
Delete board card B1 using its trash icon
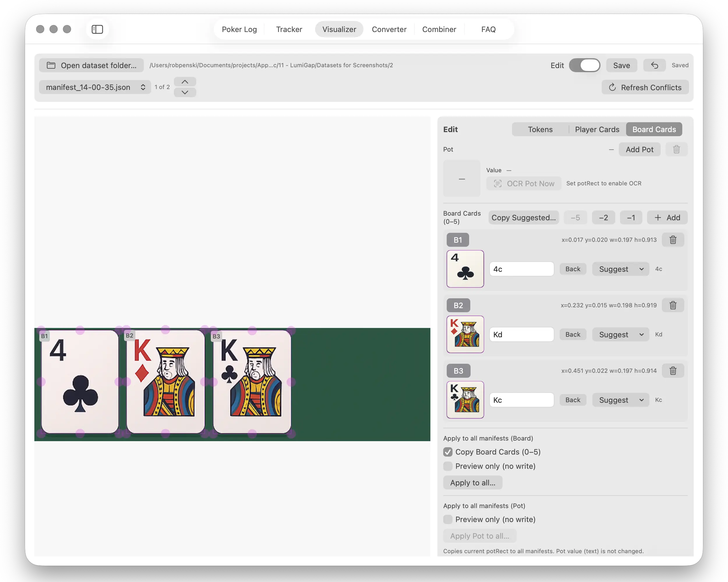tap(673, 240)
